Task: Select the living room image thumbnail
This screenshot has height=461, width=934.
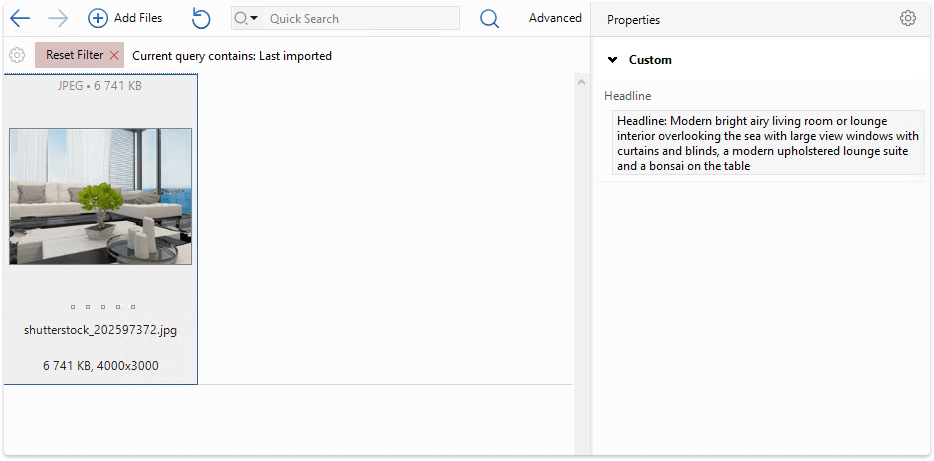Action: pyautogui.click(x=100, y=196)
